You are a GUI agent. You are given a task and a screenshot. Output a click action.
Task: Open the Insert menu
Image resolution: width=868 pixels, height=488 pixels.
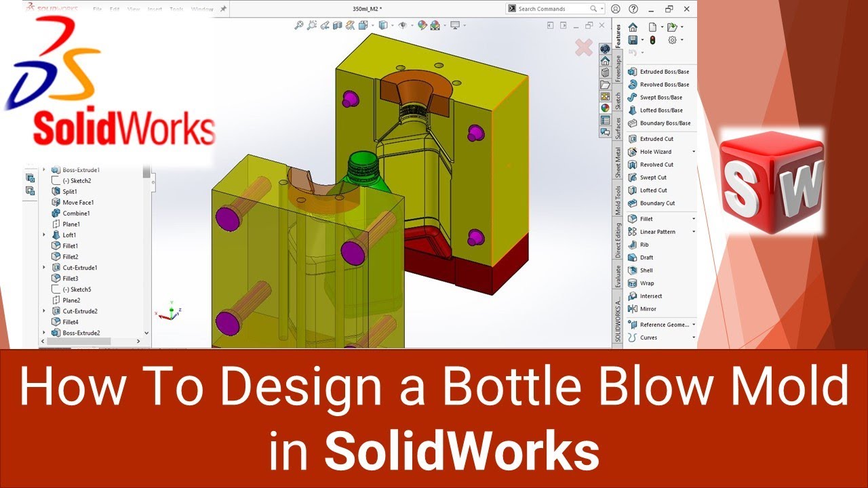(x=155, y=9)
